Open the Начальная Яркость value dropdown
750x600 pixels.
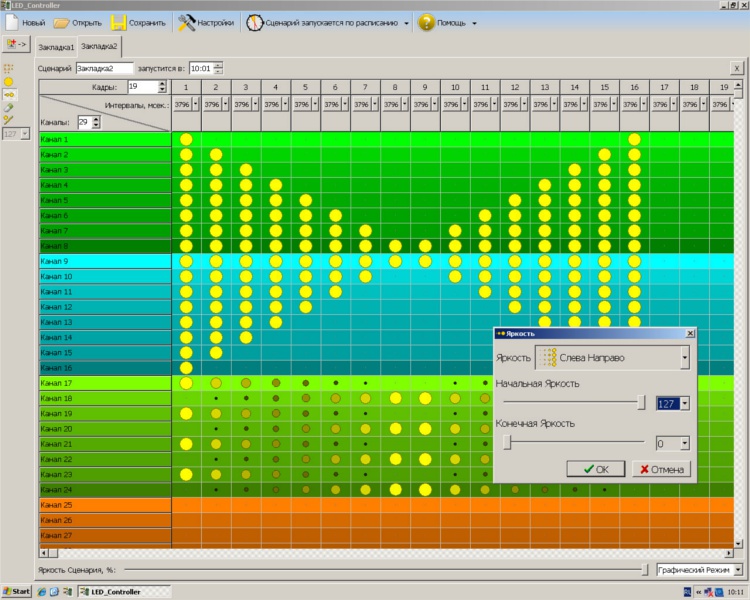[685, 403]
